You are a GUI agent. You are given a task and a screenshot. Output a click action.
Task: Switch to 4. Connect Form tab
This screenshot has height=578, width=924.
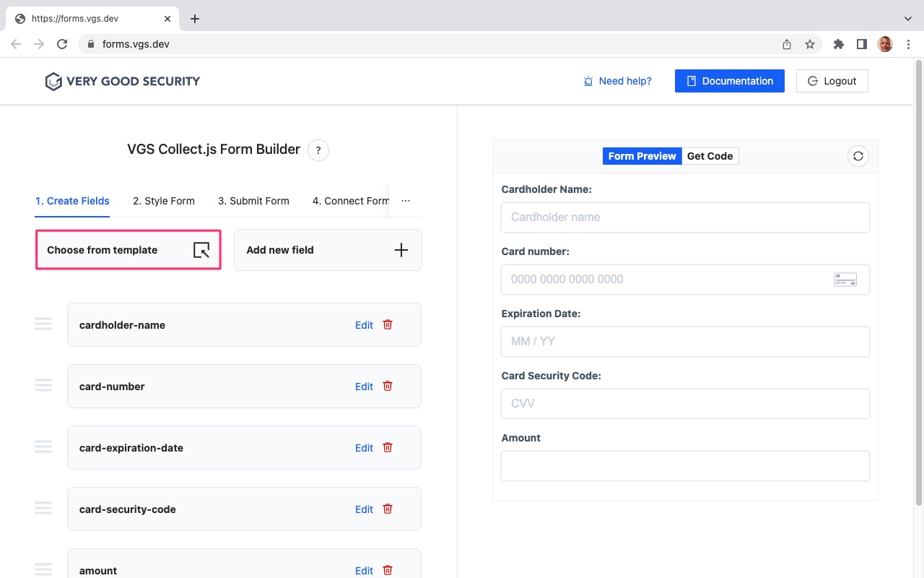pos(351,201)
